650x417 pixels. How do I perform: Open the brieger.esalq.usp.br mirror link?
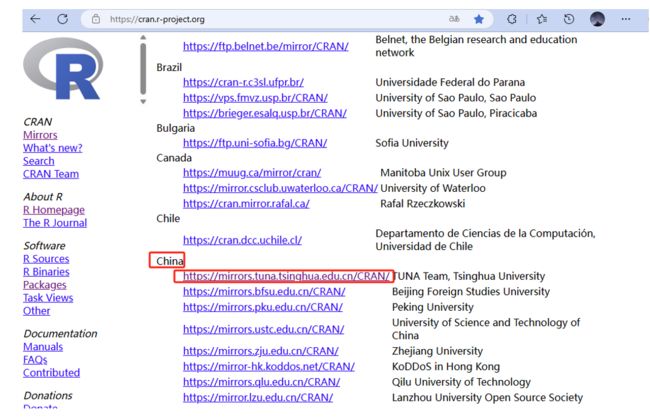click(x=265, y=114)
